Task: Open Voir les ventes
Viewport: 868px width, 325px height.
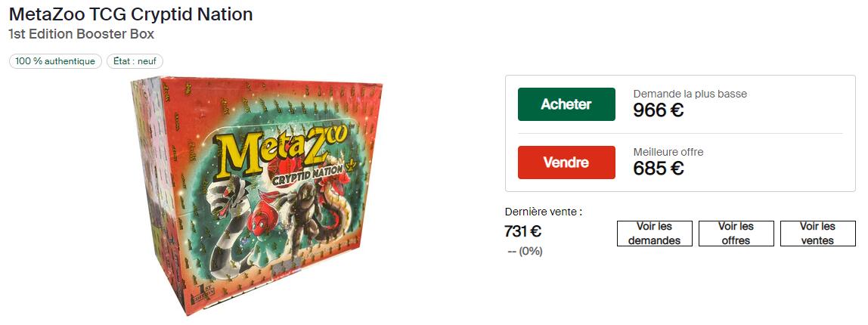Action: pos(817,234)
